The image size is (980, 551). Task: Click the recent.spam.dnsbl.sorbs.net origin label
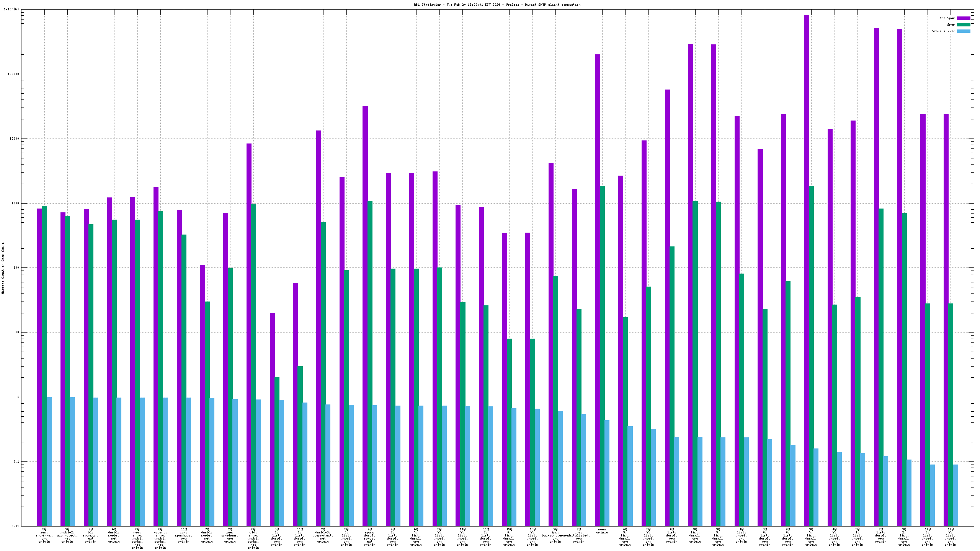pyautogui.click(x=160, y=538)
